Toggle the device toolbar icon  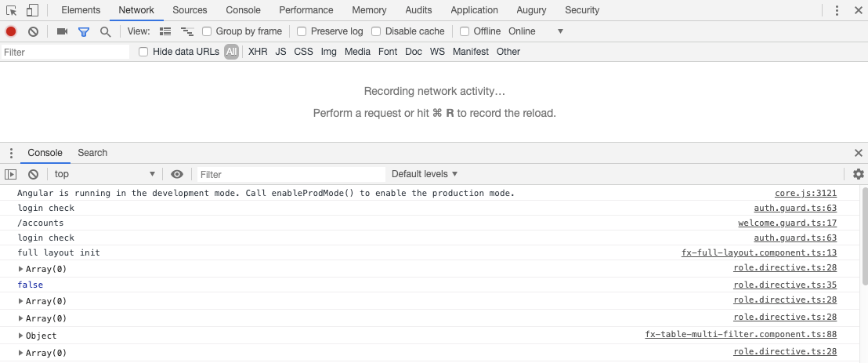coord(32,10)
